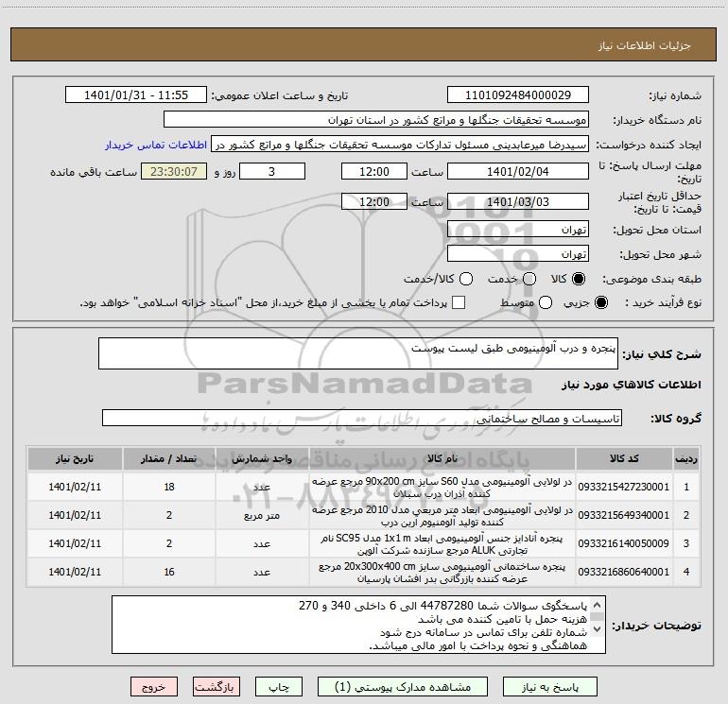Click the price validity time 12:00 field
This screenshot has height=704, width=728.
374,201
